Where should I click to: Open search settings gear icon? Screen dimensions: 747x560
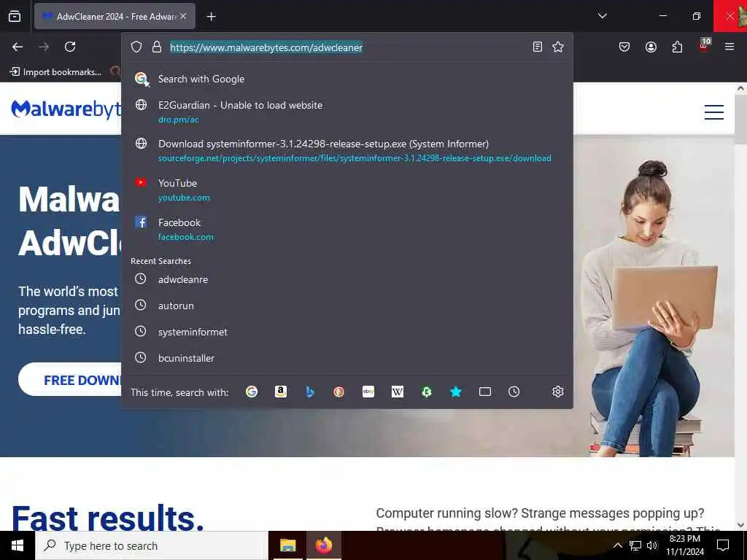click(558, 392)
